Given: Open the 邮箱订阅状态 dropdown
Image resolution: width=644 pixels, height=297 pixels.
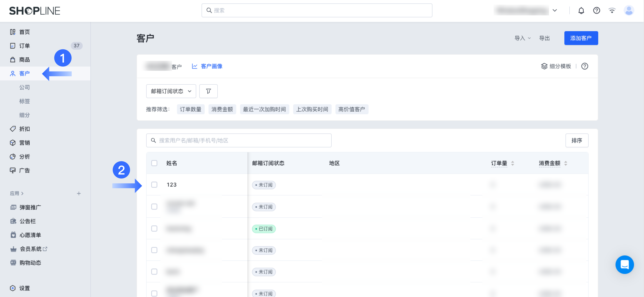Looking at the screenshot, I should (171, 91).
